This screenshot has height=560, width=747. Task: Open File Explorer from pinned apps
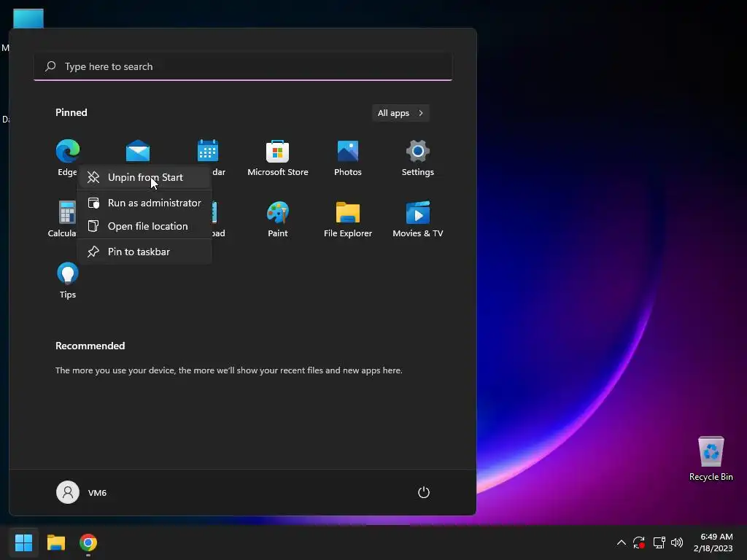coord(348,219)
